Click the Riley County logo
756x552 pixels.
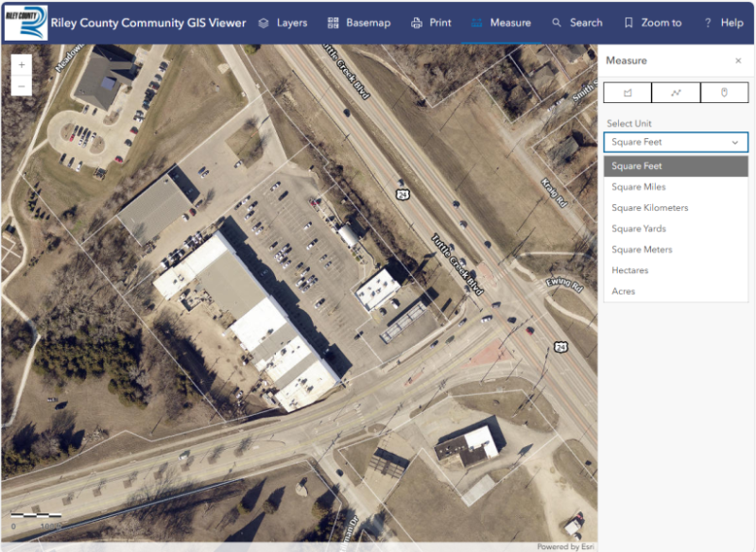26,23
